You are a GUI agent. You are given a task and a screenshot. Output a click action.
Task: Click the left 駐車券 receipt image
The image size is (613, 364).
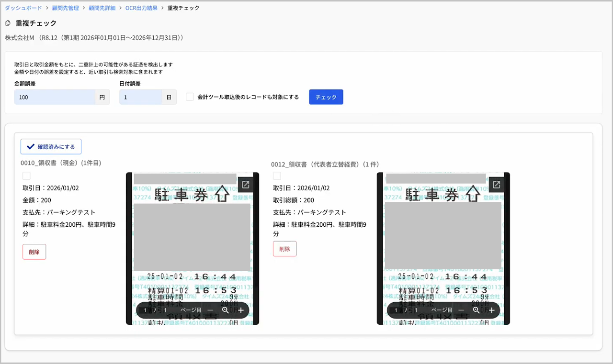(x=193, y=249)
